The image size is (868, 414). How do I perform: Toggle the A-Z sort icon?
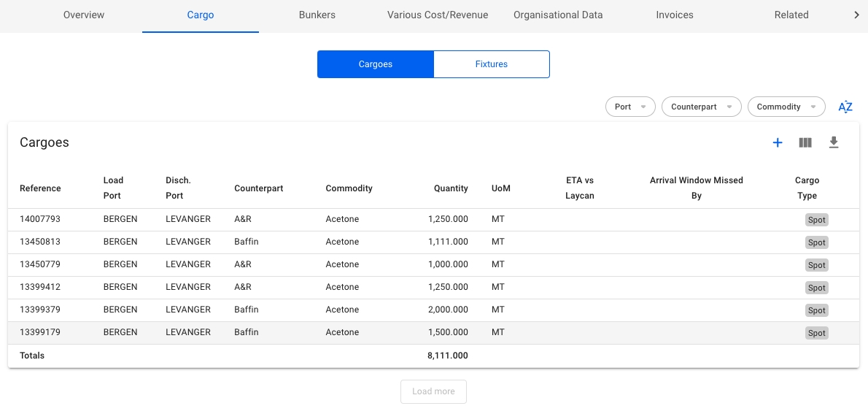[x=845, y=107]
